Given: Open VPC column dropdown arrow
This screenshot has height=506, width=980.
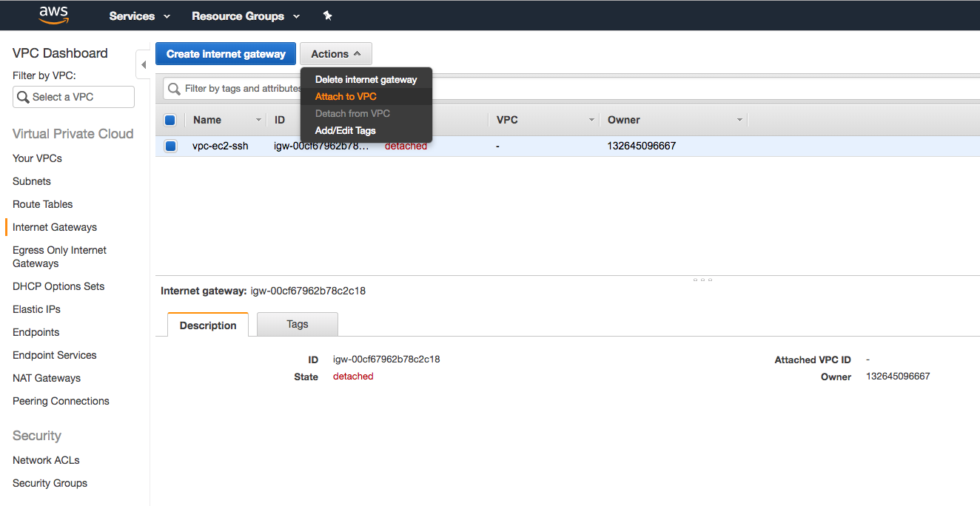Looking at the screenshot, I should [x=591, y=120].
